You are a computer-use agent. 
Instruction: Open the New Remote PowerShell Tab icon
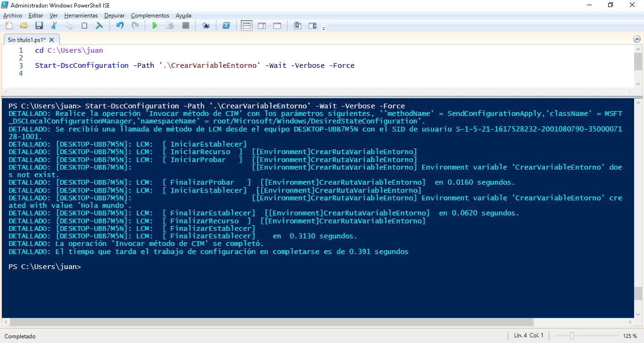[x=206, y=25]
